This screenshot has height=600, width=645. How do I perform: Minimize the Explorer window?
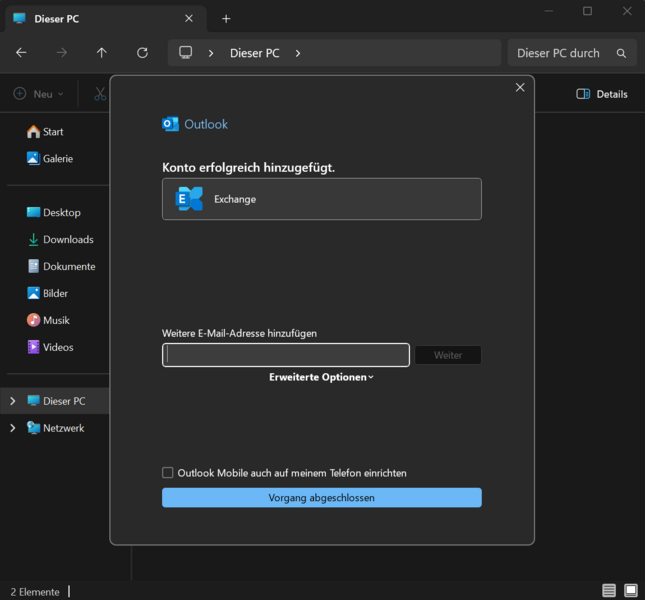548,11
